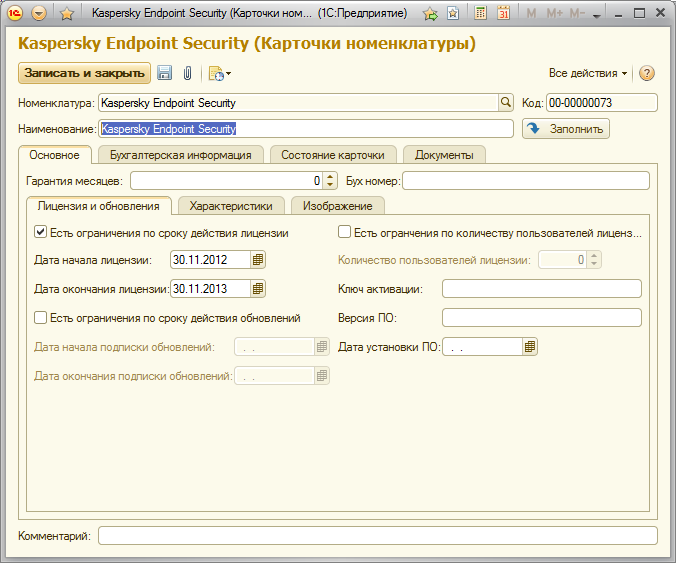This screenshot has height=563, width=676.
Task: Close the Kaspersky Endpoint Security card window
Action: (x=660, y=13)
